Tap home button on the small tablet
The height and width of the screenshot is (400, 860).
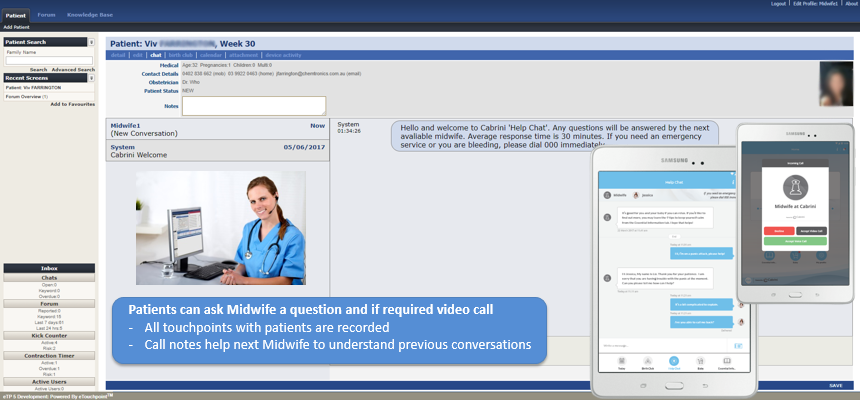(x=795, y=295)
